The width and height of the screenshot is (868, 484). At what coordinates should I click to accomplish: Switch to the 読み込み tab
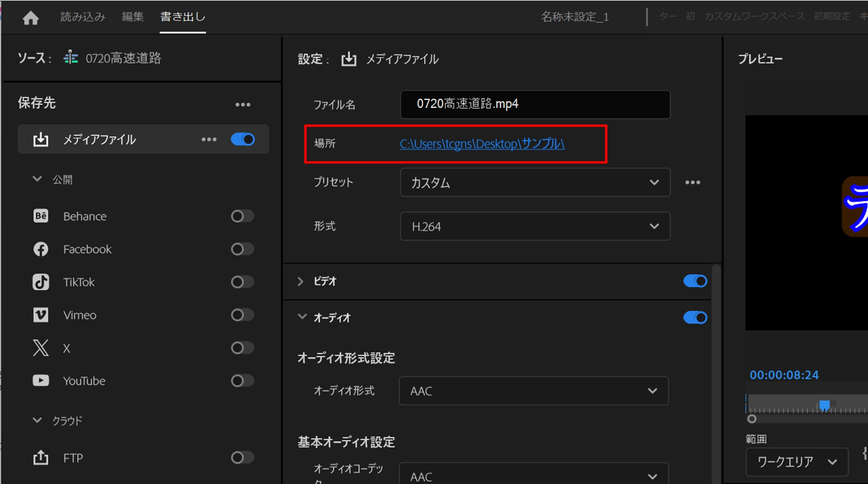coord(83,17)
